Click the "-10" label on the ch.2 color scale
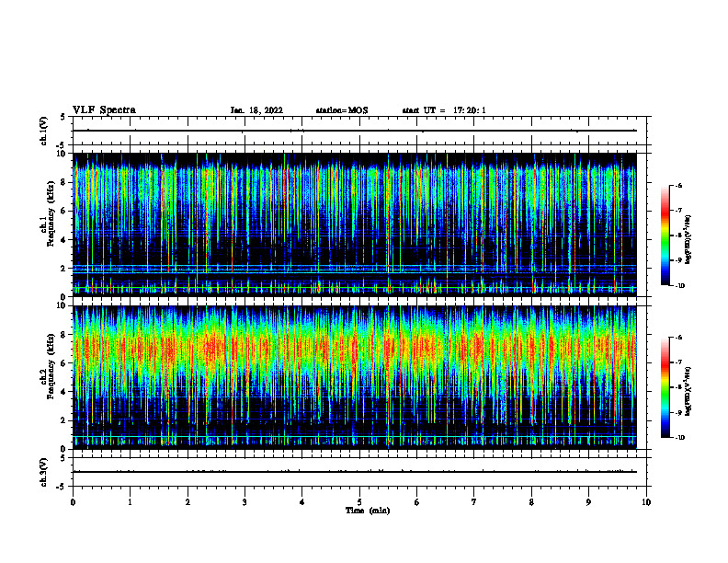 (679, 438)
